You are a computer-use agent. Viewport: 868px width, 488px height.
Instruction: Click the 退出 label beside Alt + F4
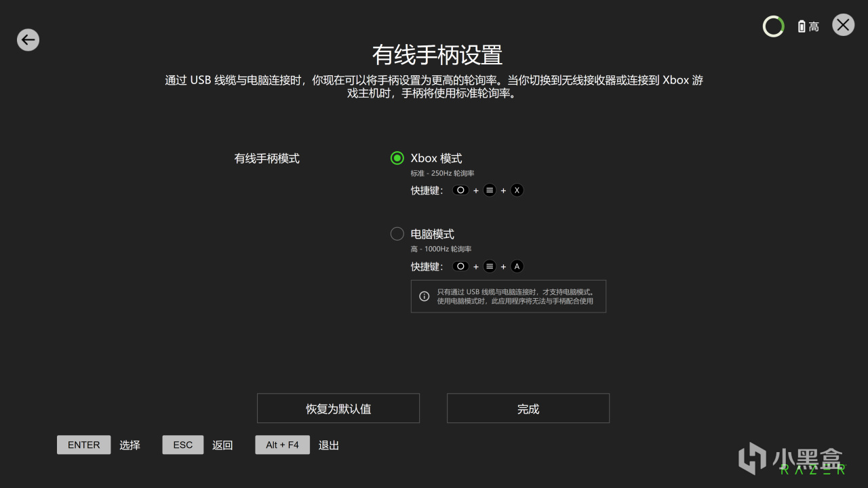(329, 445)
